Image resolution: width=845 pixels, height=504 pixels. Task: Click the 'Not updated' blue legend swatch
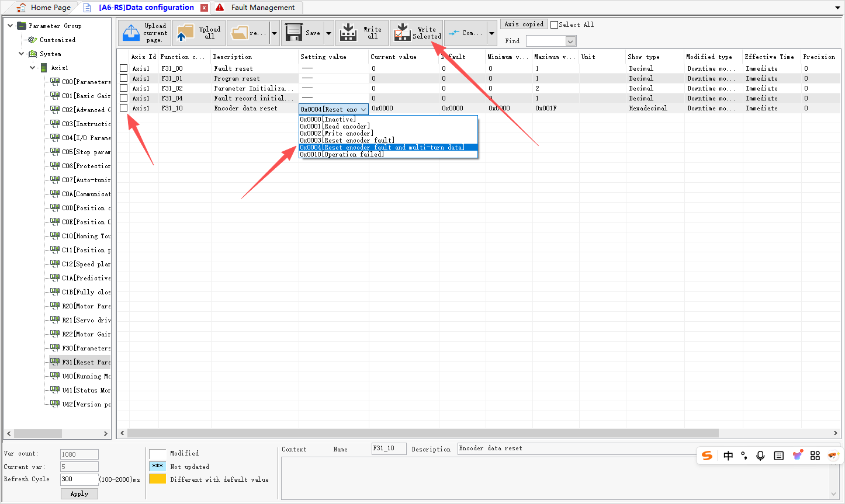point(157,466)
